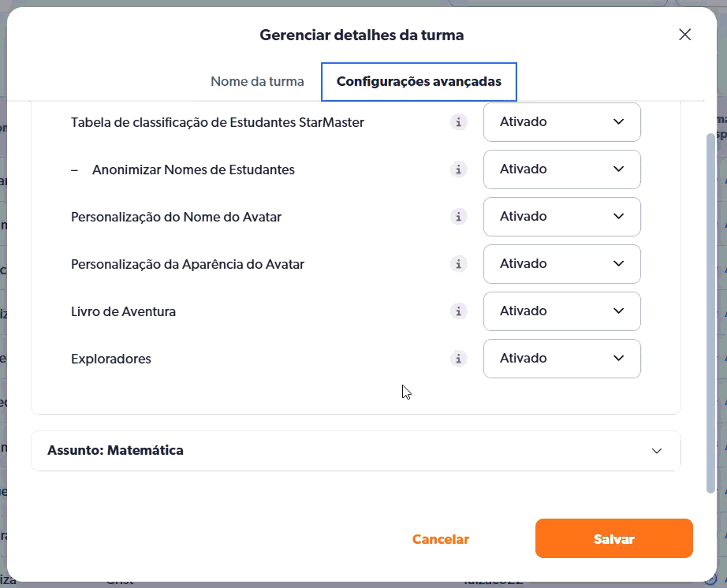This screenshot has width=727, height=588.
Task: Click info icon beside Anonimizar Nomes de Estudantes
Action: click(458, 169)
